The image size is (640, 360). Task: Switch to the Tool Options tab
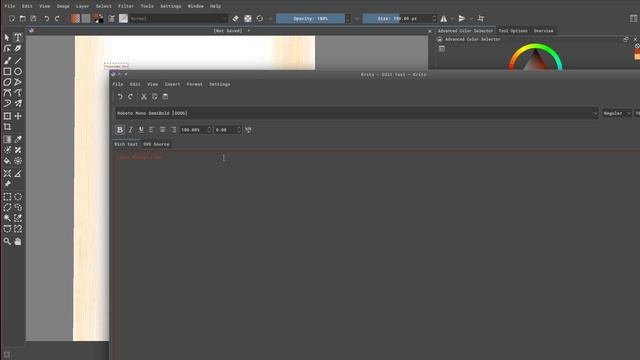pyautogui.click(x=513, y=31)
